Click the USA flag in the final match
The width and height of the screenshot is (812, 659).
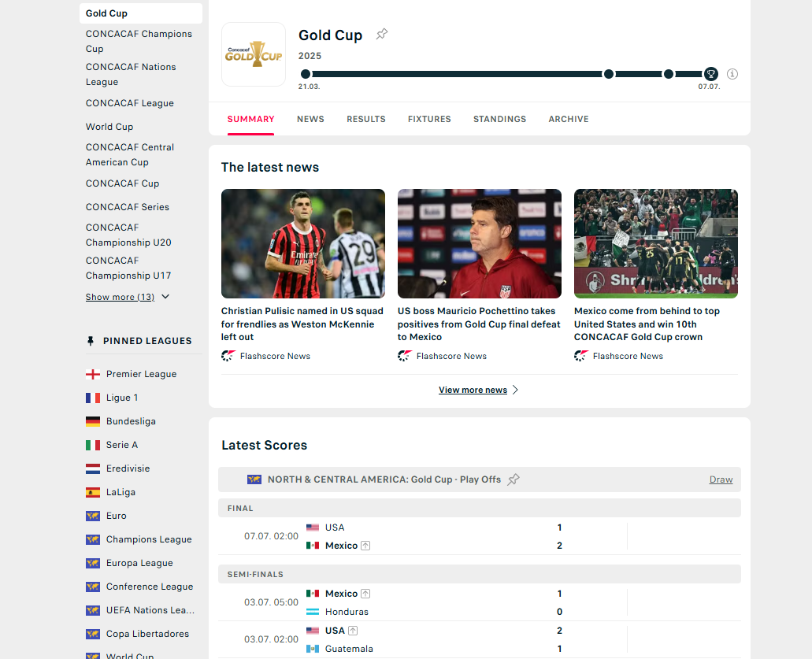point(313,528)
